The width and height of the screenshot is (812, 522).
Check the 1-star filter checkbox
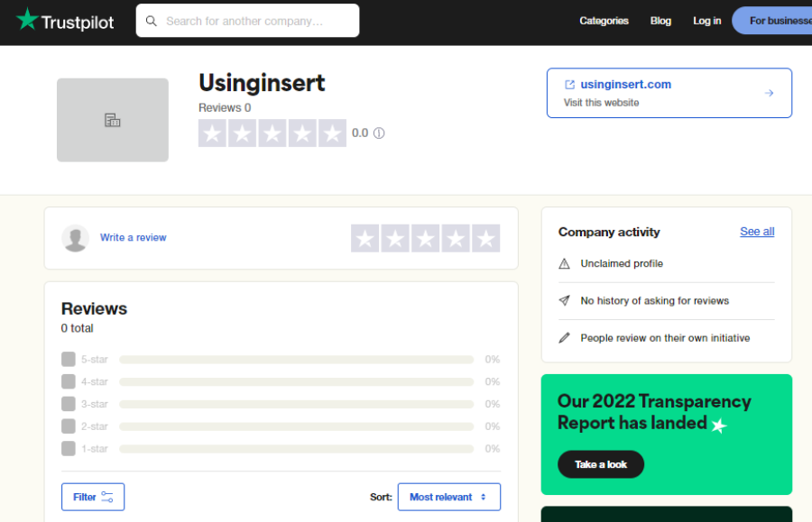(69, 449)
